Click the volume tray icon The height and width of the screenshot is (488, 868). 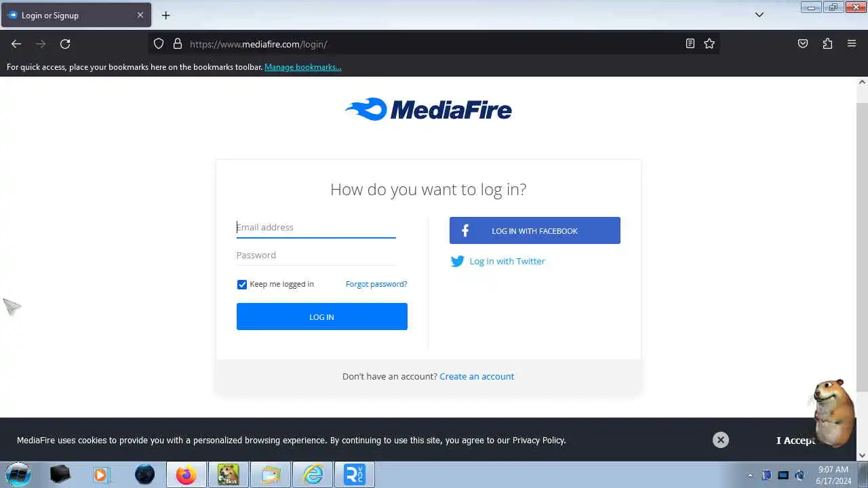(800, 475)
